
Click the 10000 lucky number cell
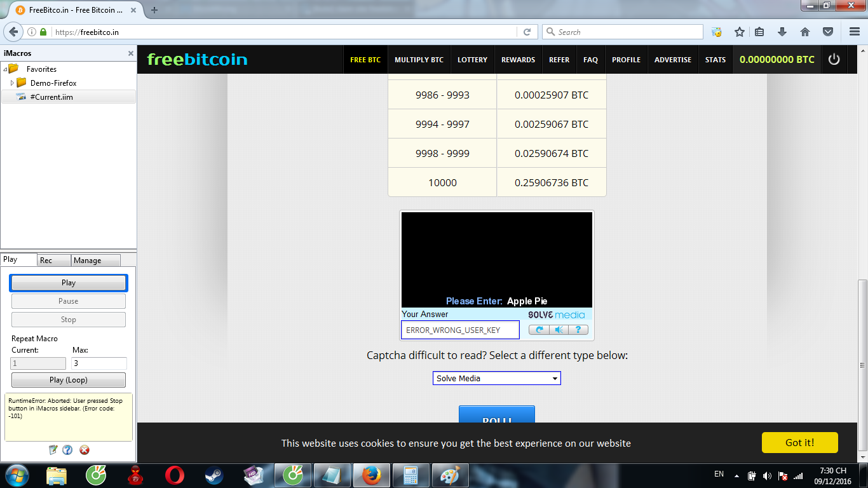[x=442, y=182]
